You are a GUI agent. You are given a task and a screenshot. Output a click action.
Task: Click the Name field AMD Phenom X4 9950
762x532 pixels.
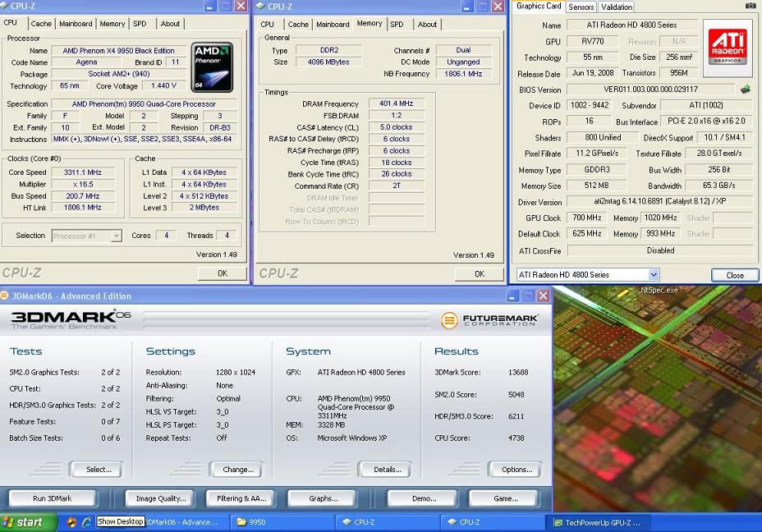point(118,51)
